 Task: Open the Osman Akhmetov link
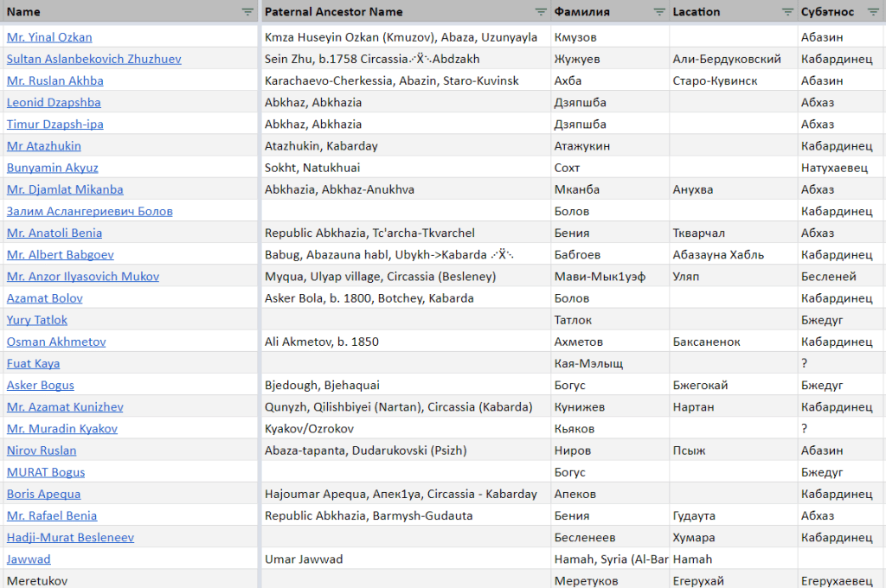click(56, 342)
